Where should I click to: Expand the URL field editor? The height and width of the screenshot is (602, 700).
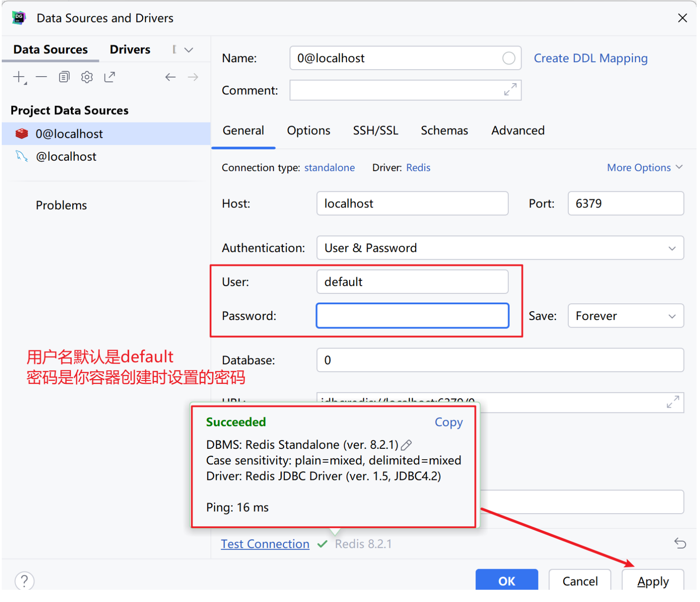coord(673,402)
